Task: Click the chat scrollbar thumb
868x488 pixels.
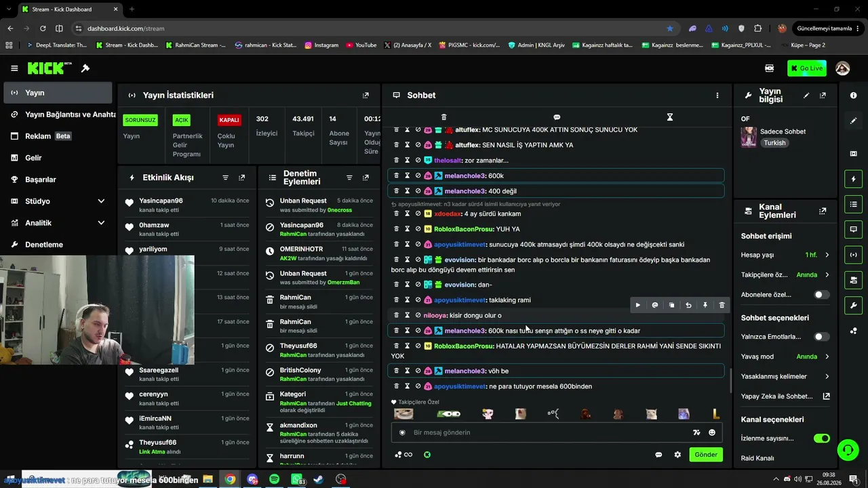Action: 730,380
